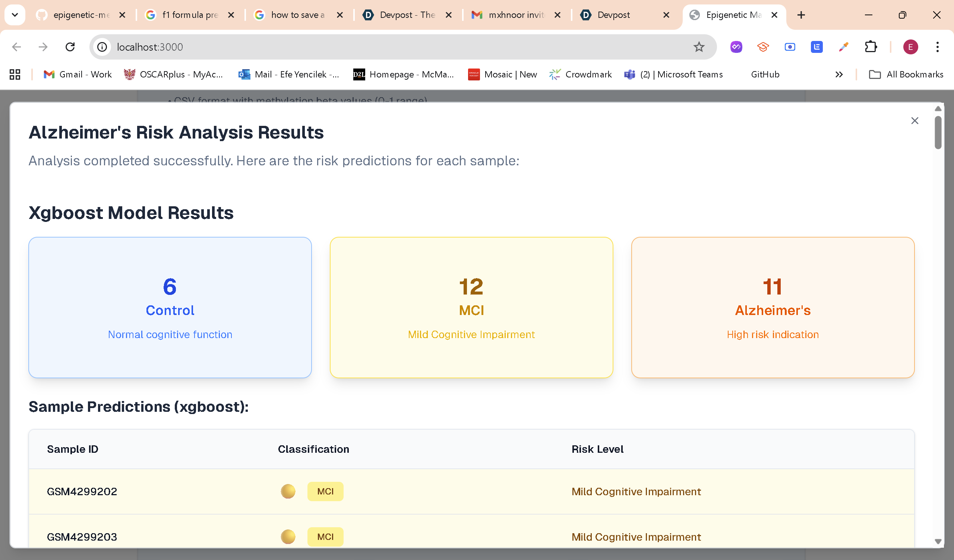Switch to the mxhnoor Gmail tab
Viewport: 954px width, 560px height.
click(x=511, y=15)
